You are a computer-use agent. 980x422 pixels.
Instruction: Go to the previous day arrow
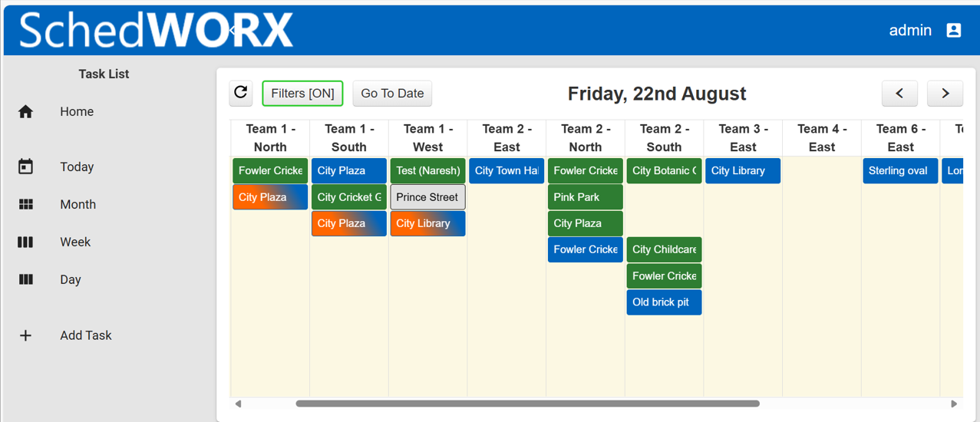899,94
